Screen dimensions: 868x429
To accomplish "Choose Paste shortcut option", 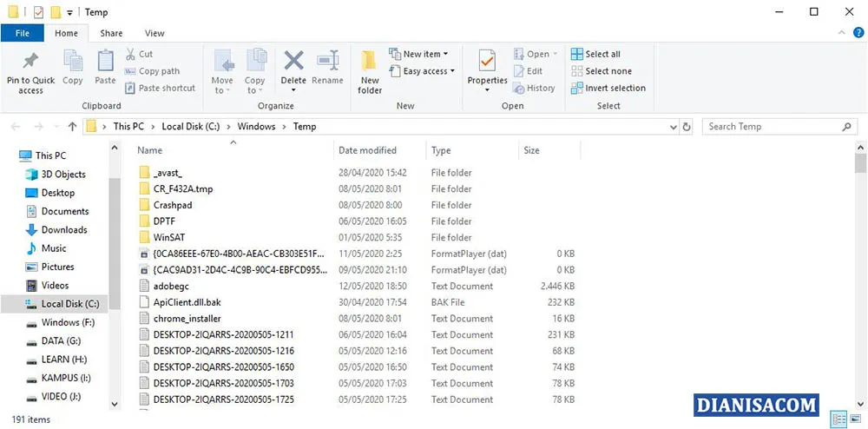I will 160,88.
